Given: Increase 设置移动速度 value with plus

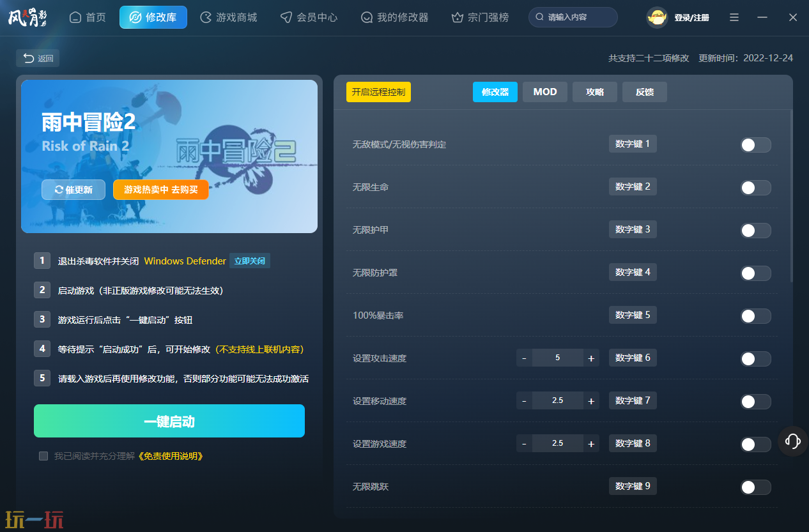Looking at the screenshot, I should coord(591,401).
